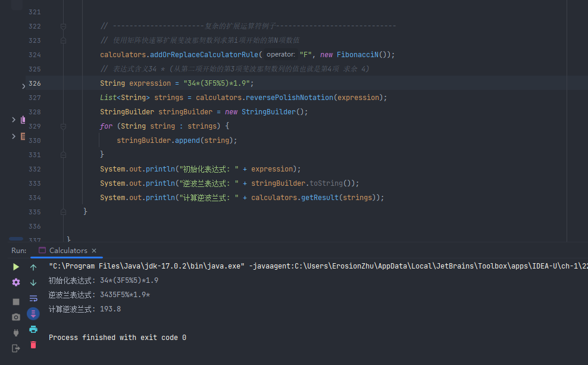
Task: Collapse the for loop fold marker at line 329
Action: tap(62, 126)
